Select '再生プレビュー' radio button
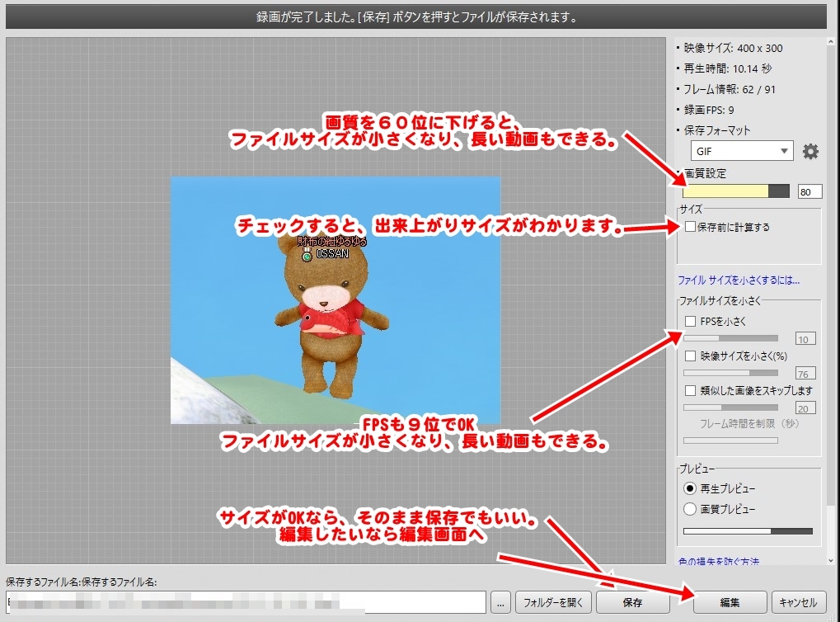This screenshot has width=840, height=622. pos(690,488)
